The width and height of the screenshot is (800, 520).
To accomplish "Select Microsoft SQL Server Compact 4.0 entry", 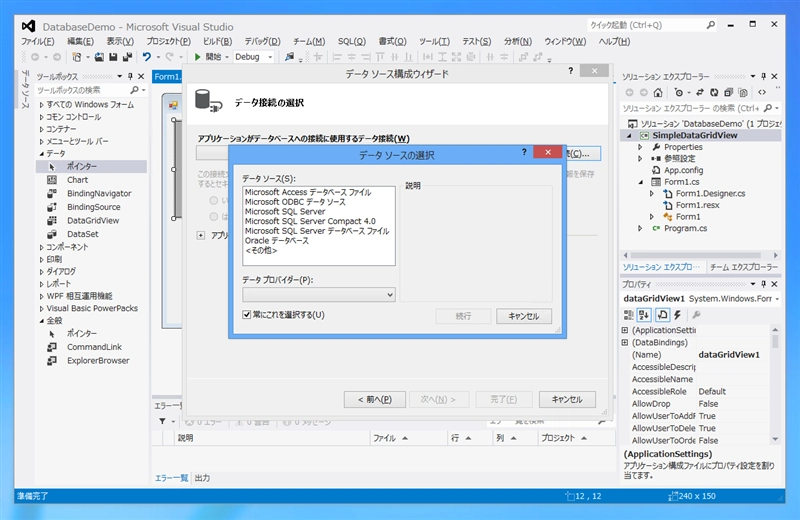I will pyautogui.click(x=310, y=221).
